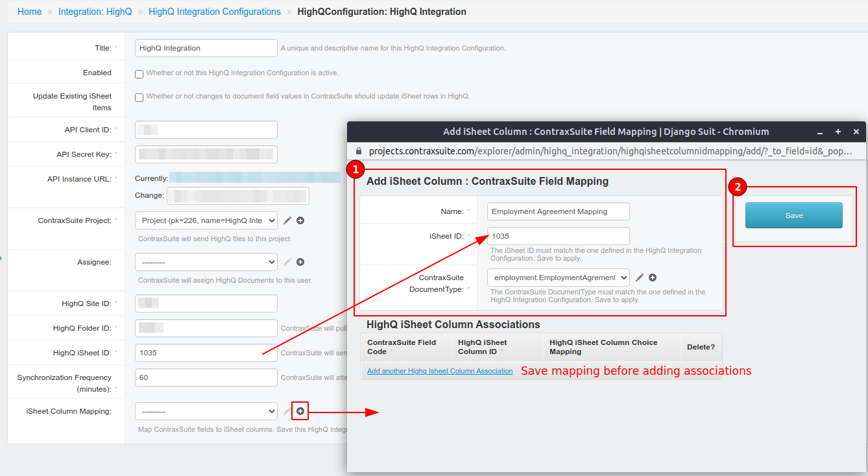Viewport: 868px width, 476px height.
Task: Open the iSheet Column Mapping dropdown
Action: click(x=206, y=411)
